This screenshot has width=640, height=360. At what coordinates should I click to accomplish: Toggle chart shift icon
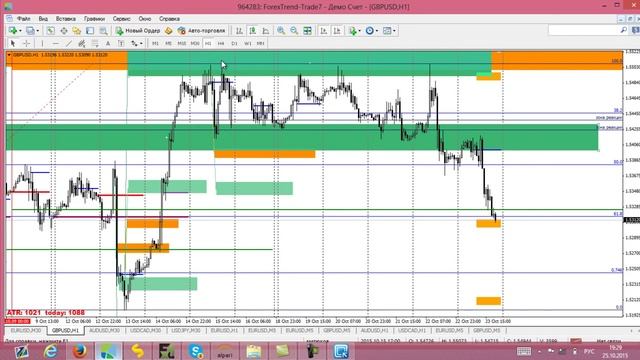pos(337,31)
